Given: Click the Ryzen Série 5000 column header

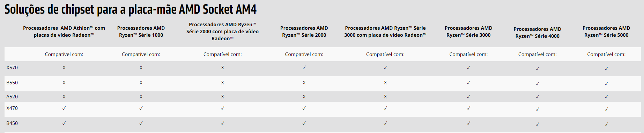Looking at the screenshot, I should pos(606,31).
